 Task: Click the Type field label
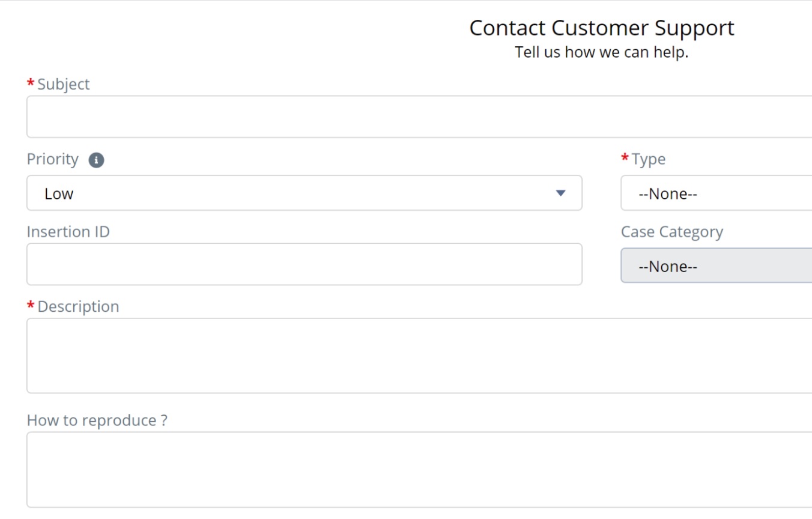[648, 159]
